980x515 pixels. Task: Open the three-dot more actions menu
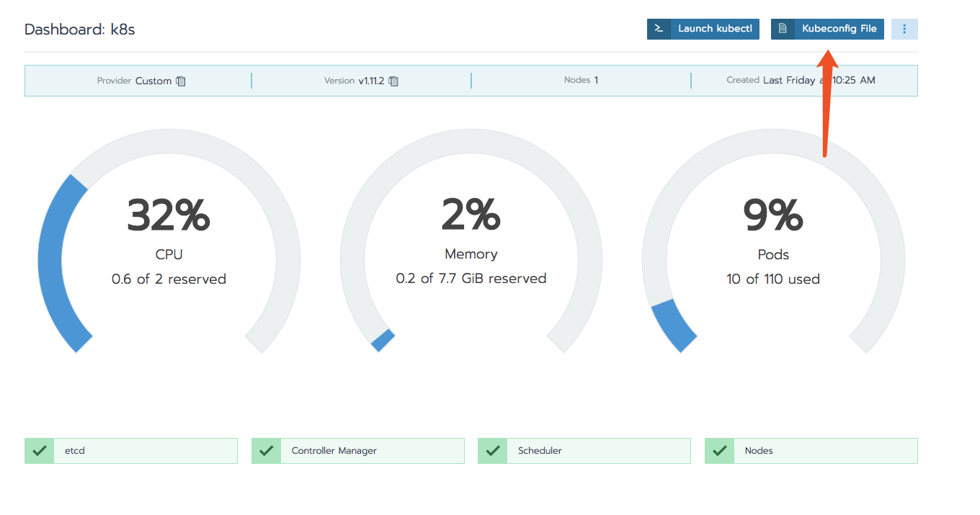click(904, 29)
